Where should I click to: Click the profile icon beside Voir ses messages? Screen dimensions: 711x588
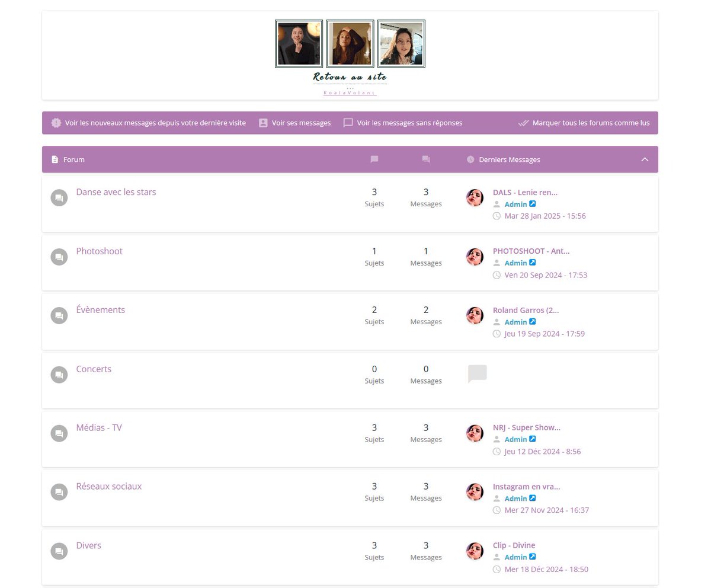click(264, 123)
